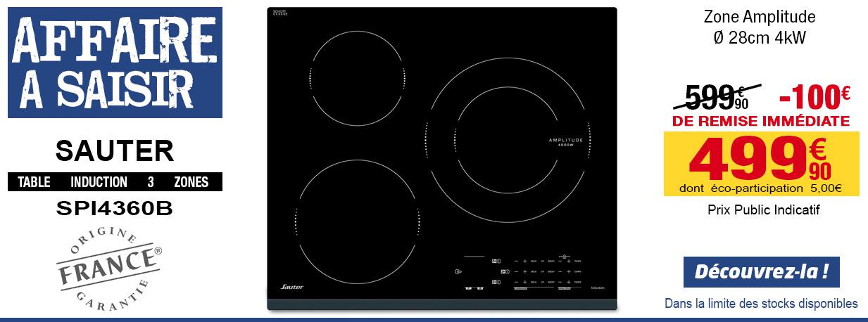Click the model number SPI4360B
Viewport: 868px width, 322px height.
[115, 208]
